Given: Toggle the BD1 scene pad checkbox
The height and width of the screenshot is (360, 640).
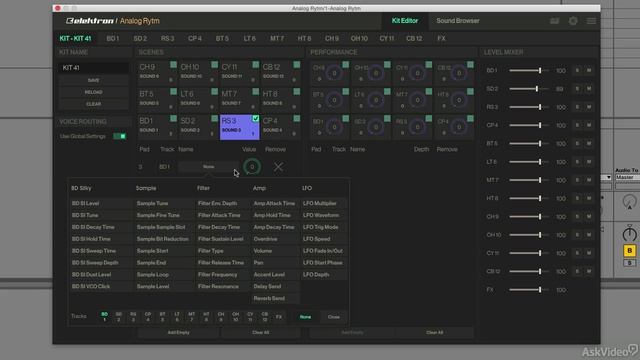Looking at the screenshot, I should click(173, 118).
